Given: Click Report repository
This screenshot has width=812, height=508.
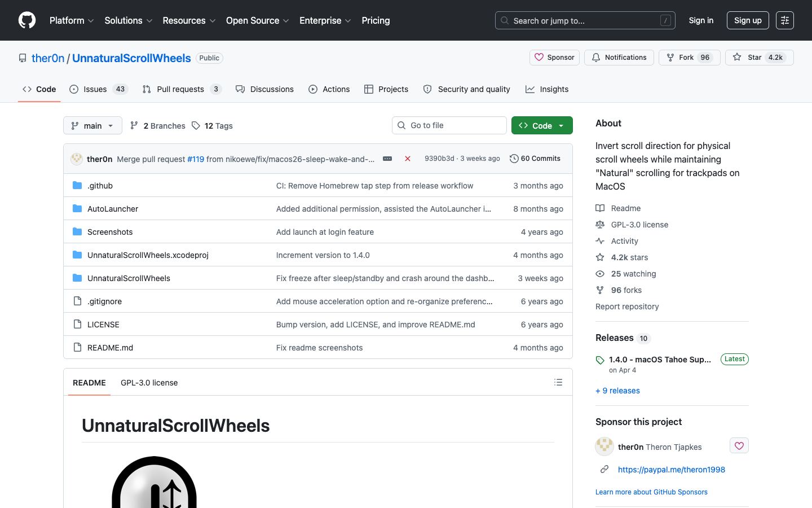Looking at the screenshot, I should pos(627,306).
